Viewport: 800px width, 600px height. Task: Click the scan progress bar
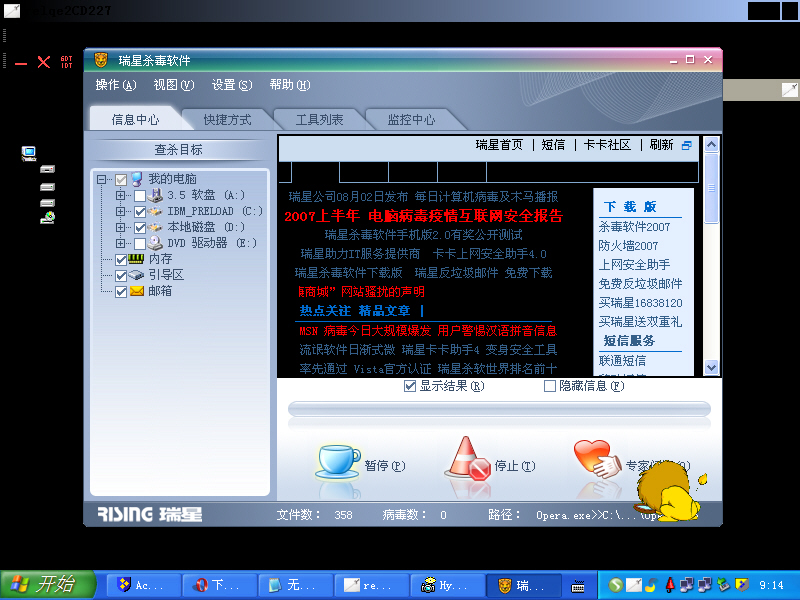[x=499, y=409]
